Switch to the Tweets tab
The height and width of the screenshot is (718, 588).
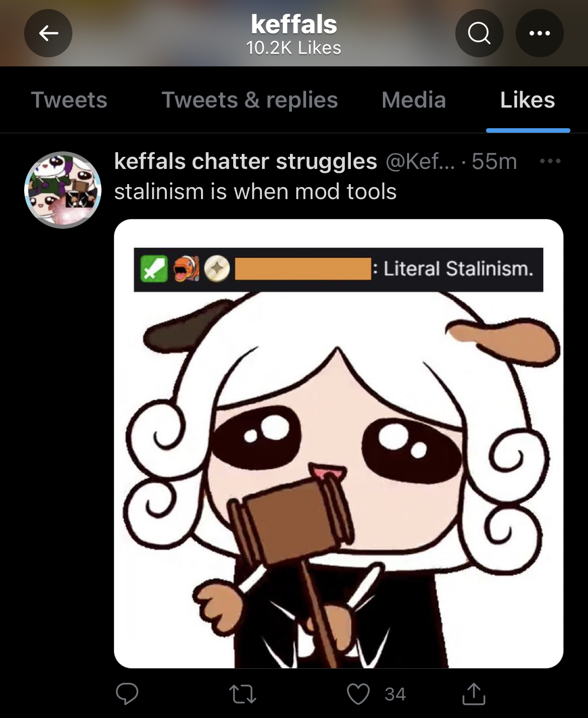(x=69, y=100)
